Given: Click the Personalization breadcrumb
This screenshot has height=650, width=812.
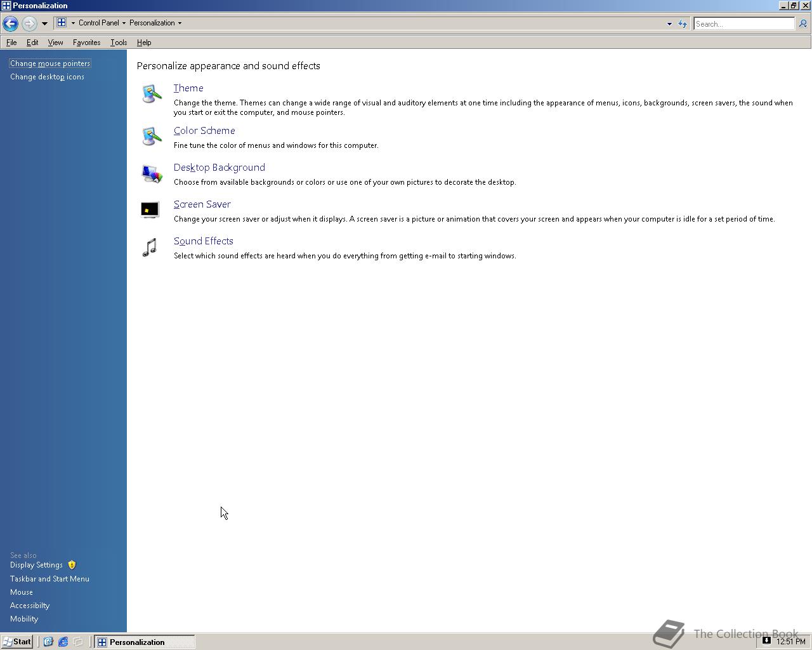Looking at the screenshot, I should (x=152, y=23).
